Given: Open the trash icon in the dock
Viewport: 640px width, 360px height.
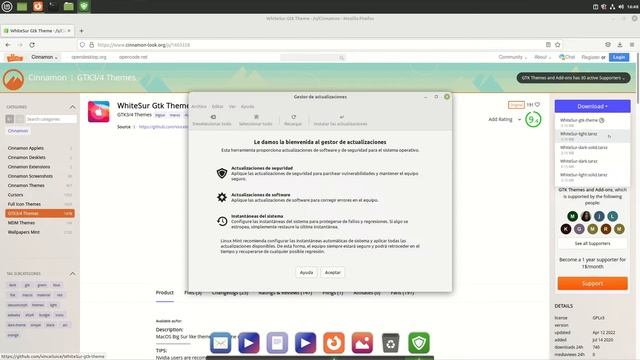Looking at the screenshot, I should click(x=391, y=343).
